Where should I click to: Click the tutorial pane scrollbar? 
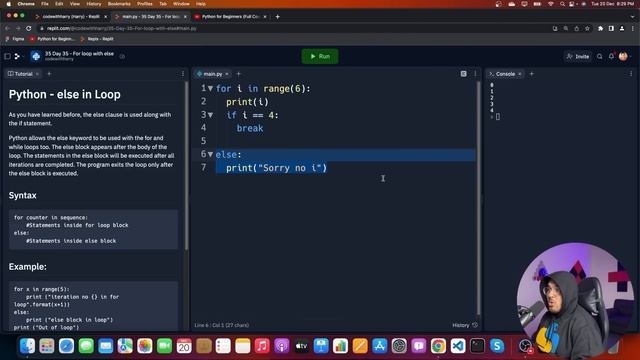(x=187, y=165)
